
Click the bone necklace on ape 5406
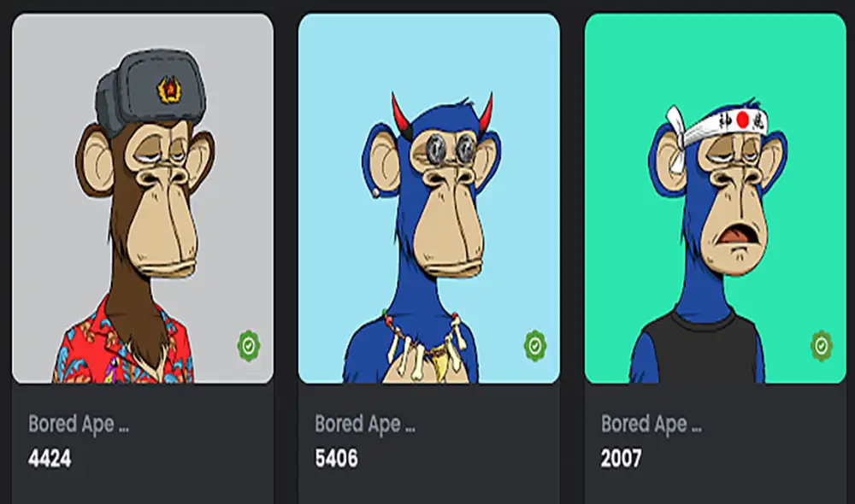pyautogui.click(x=422, y=346)
